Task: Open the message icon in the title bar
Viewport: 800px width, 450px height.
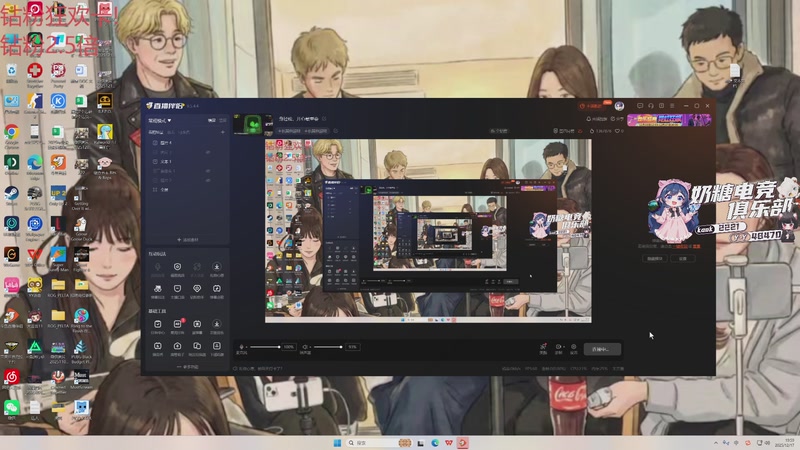Action: (x=640, y=106)
